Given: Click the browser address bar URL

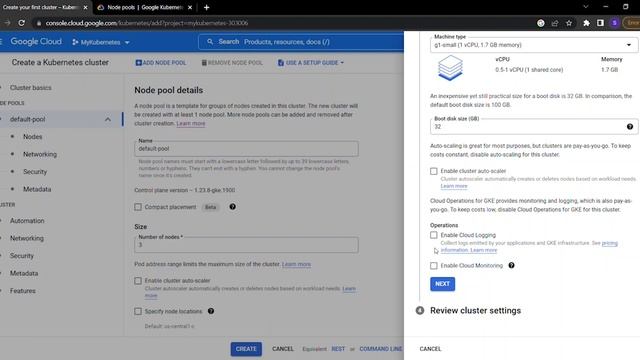Looking at the screenshot, I should (147, 23).
